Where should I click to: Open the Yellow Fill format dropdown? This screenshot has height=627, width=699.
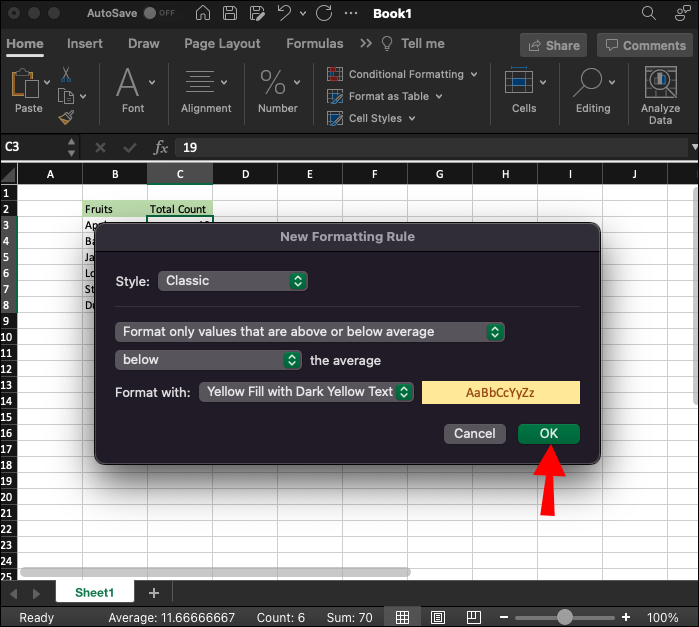tap(307, 392)
